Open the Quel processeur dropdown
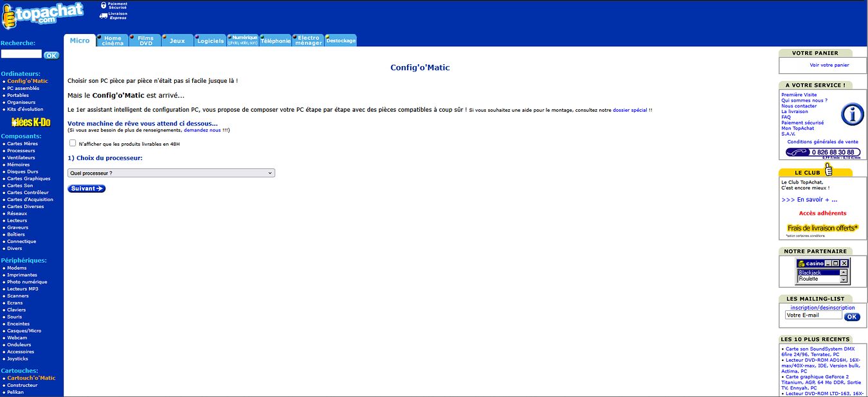The image size is (868, 397). tap(171, 173)
